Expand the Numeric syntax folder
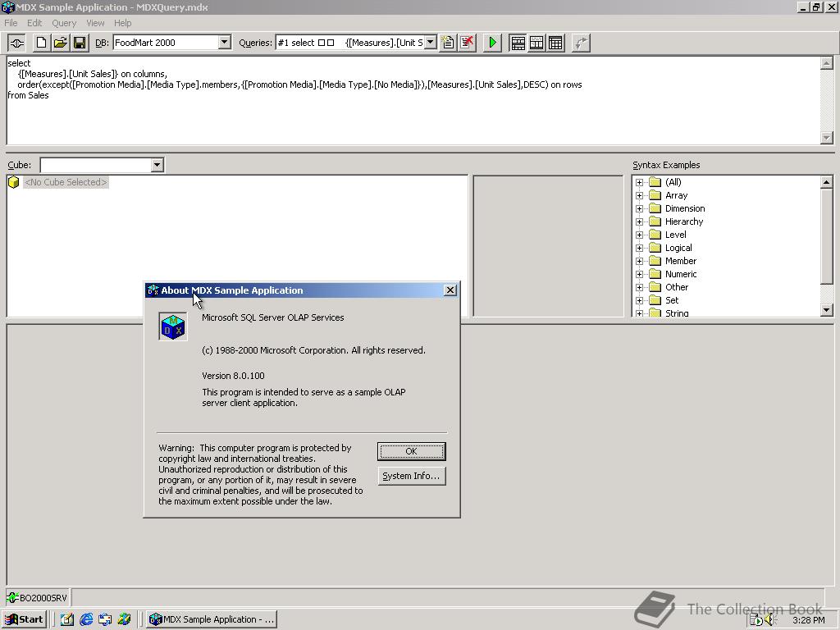The width and height of the screenshot is (840, 630). point(640,274)
